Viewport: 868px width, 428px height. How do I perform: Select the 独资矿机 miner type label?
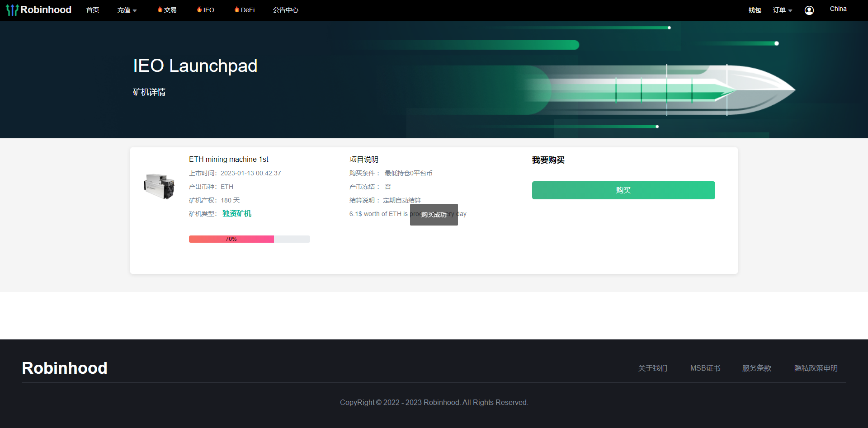click(237, 214)
